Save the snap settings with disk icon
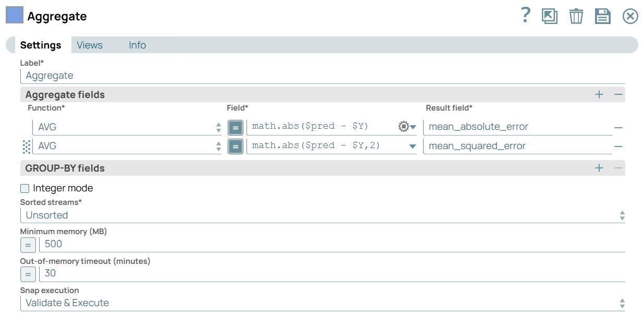The width and height of the screenshot is (644, 327). (603, 16)
